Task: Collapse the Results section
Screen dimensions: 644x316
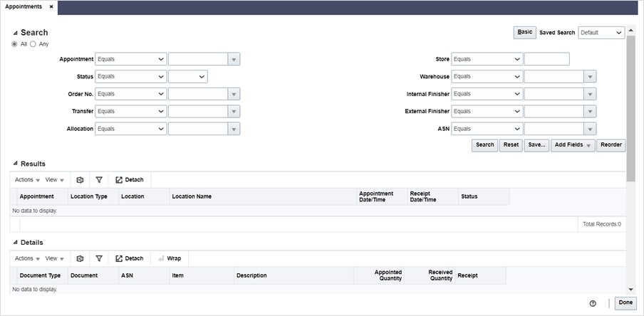Action: (15, 164)
